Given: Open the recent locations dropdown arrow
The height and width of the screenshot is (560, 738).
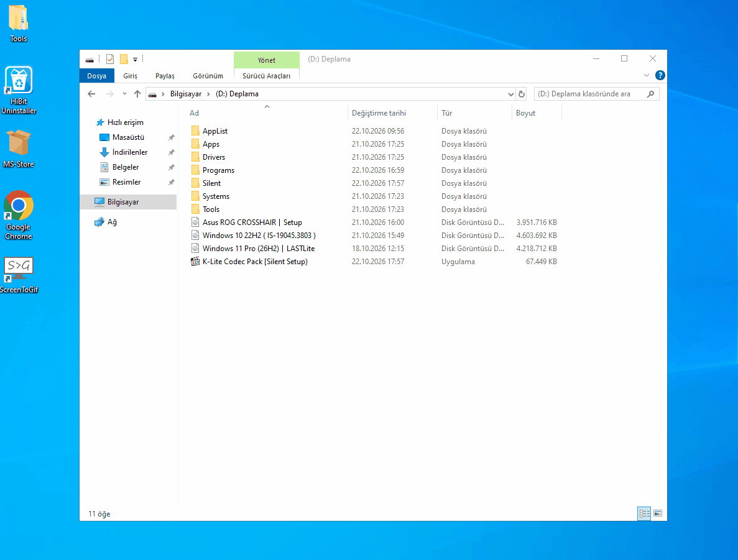Looking at the screenshot, I should tap(124, 94).
